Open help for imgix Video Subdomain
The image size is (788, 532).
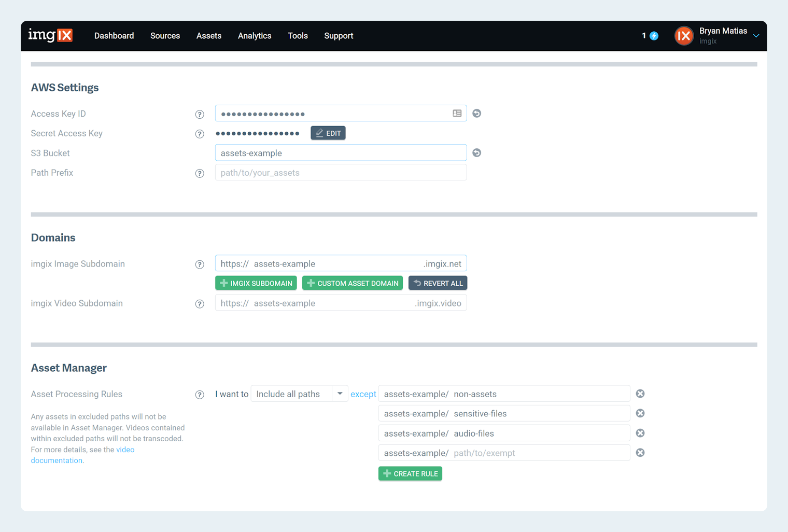point(200,304)
